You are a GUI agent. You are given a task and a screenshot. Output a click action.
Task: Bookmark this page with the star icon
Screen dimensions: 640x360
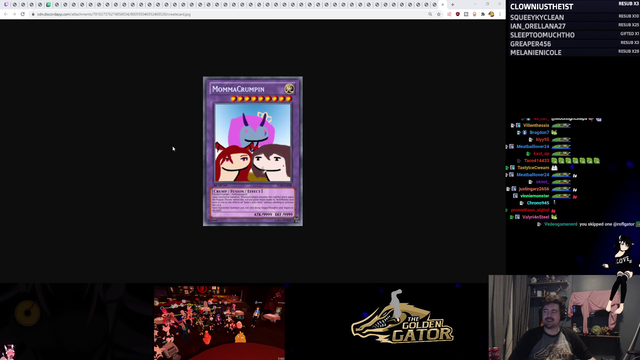pos(439,14)
